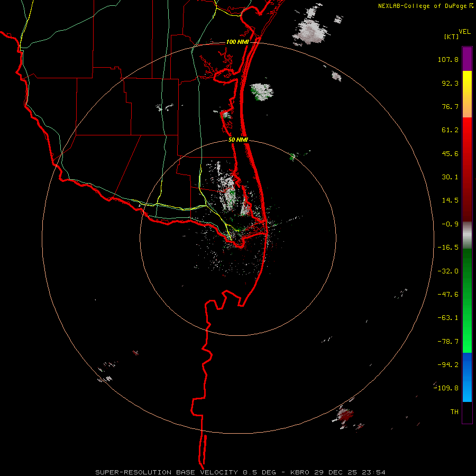Image resolution: width=476 pixels, height=476 pixels.
Task: Click the purple segment of the color bar
Action: pyautogui.click(x=467, y=59)
